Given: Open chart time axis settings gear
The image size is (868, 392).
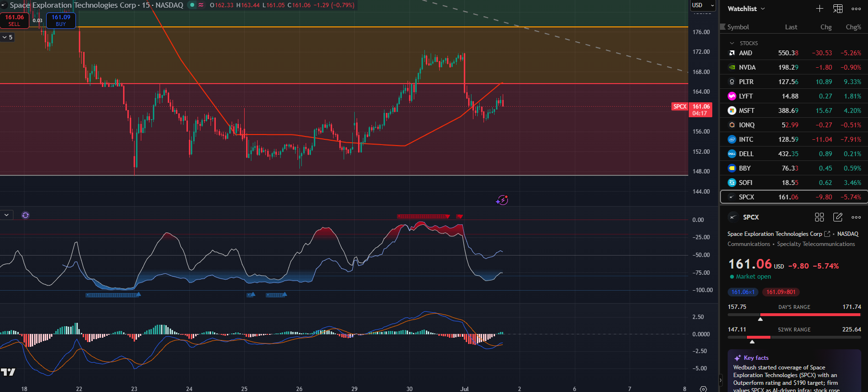Looking at the screenshot, I should pyautogui.click(x=704, y=389).
